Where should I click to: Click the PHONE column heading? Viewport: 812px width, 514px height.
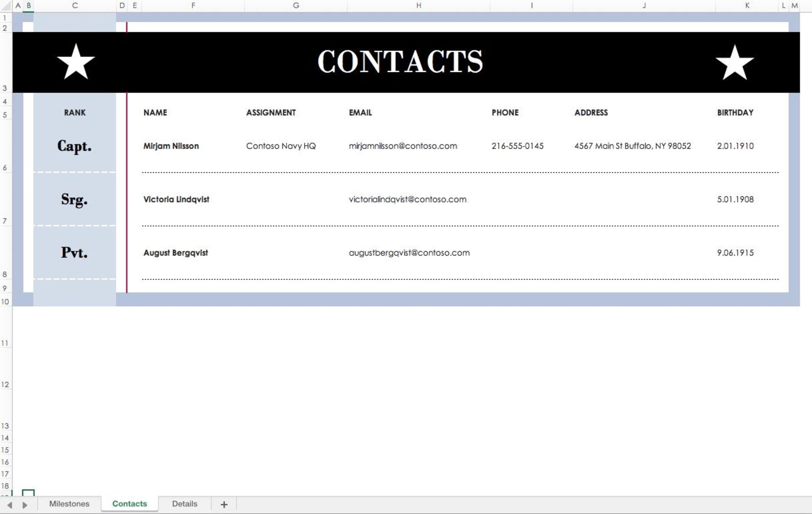pyautogui.click(x=505, y=113)
